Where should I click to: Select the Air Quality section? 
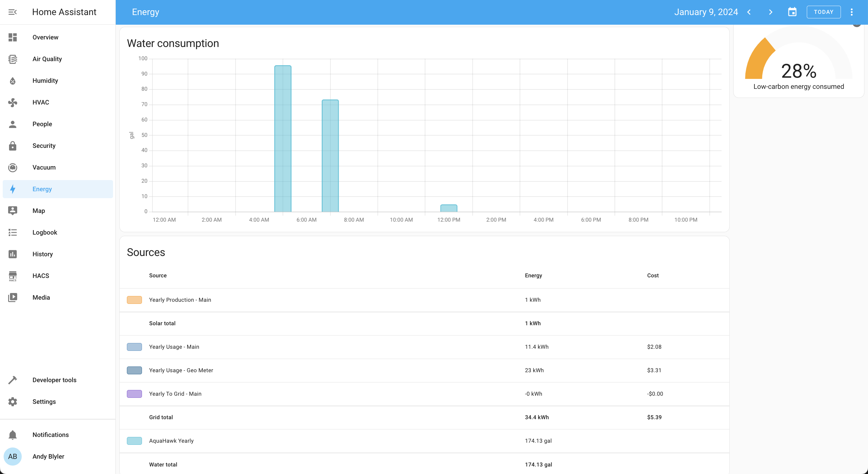47,59
